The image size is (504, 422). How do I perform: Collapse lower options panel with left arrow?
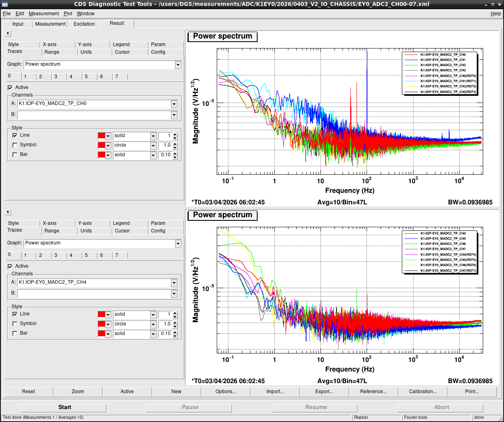point(8,212)
